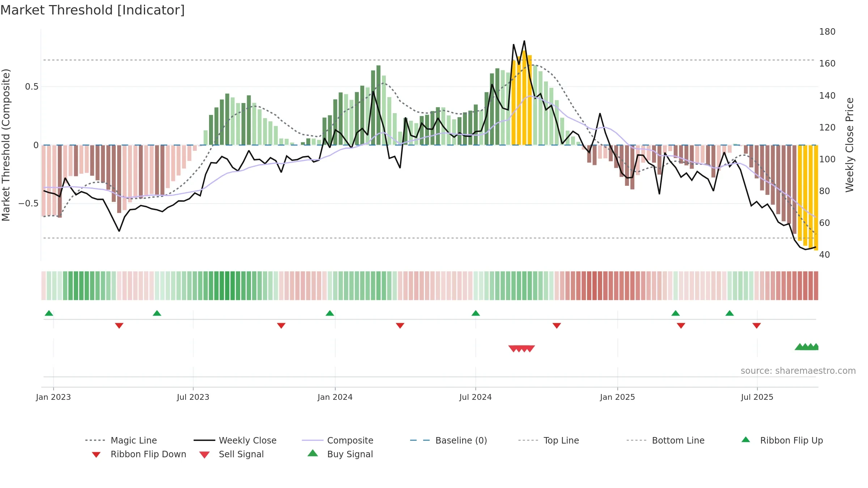Click the 0.5 left axis tick label
The image size is (868, 488).
pyautogui.click(x=32, y=87)
